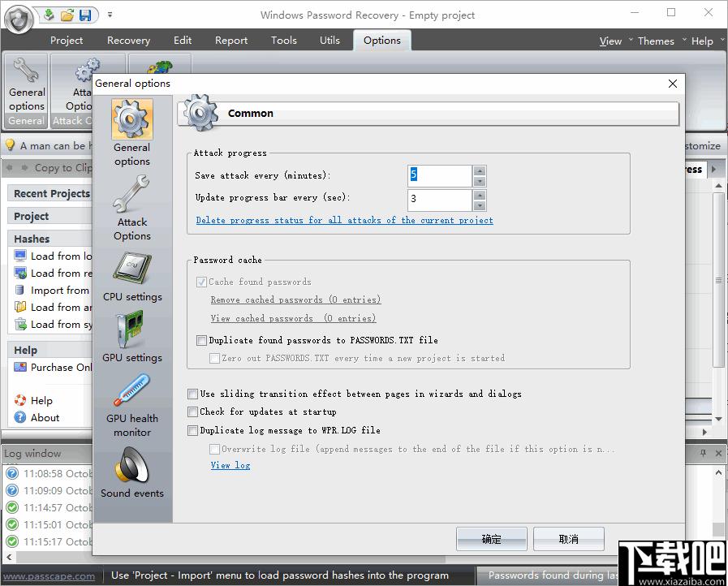Open Sound events page
This screenshot has height=586, width=728.
(x=131, y=465)
